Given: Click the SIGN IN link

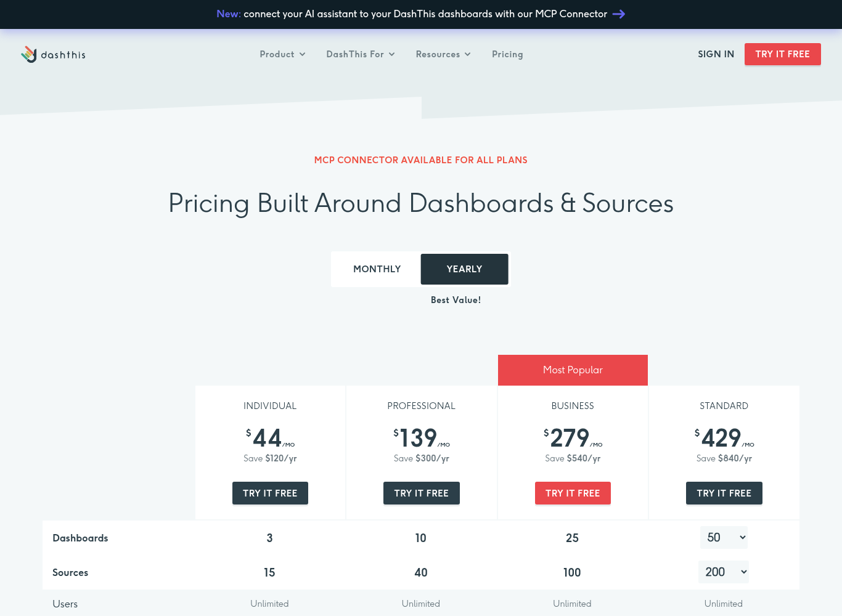Looking at the screenshot, I should pos(716,54).
